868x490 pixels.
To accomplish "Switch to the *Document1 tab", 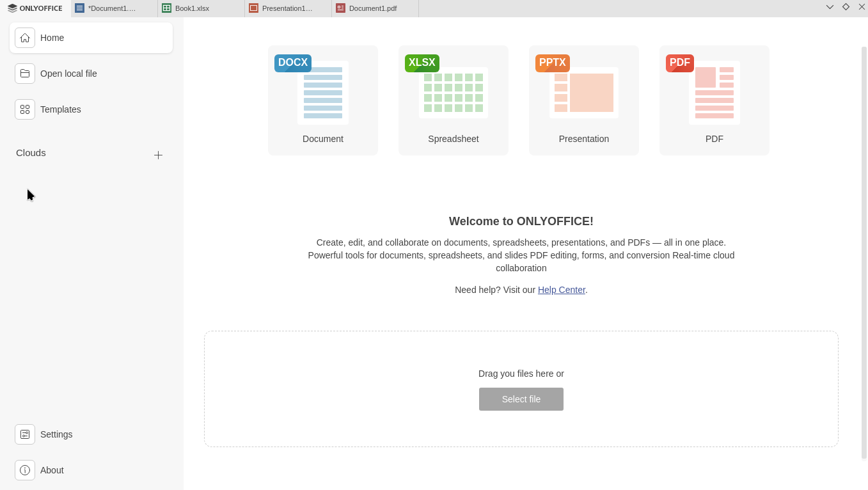I will (114, 8).
